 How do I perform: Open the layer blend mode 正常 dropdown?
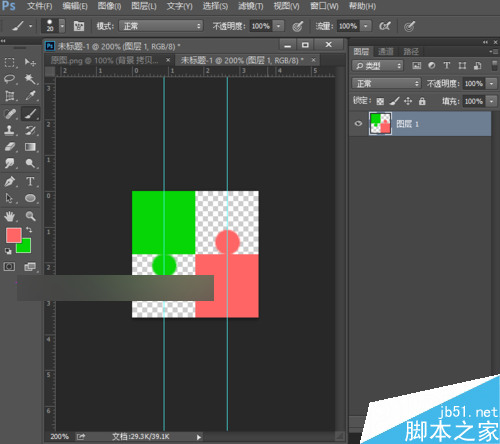pyautogui.click(x=386, y=83)
